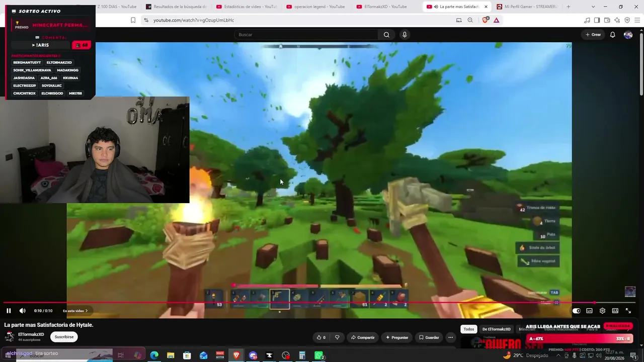Click the 'La parte mas Satisfactoria de Hytale.' title
The width and height of the screenshot is (644, 362).
[x=49, y=325]
